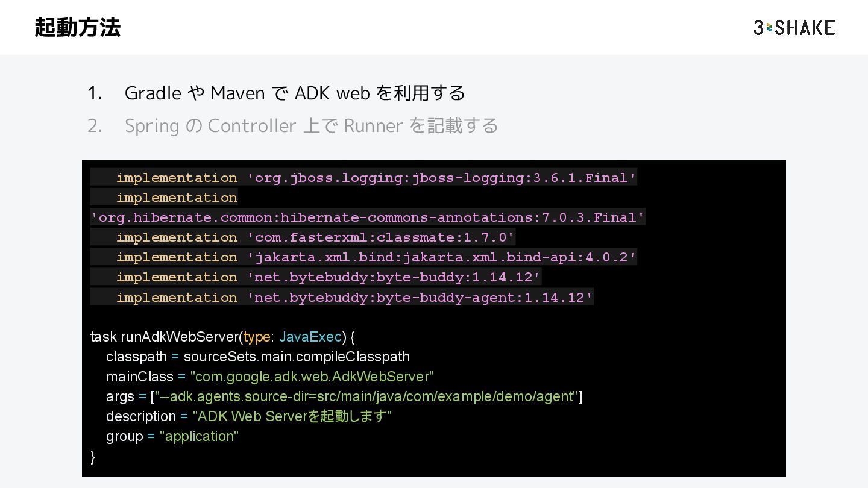Click the slide title 起動方法
Screen dimensions: 868x488
click(x=78, y=28)
